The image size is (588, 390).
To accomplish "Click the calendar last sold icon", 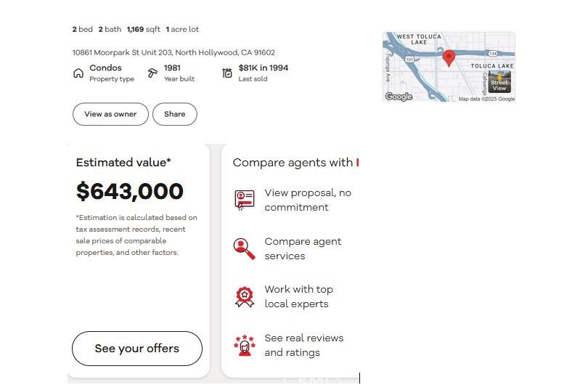I will 227,73.
